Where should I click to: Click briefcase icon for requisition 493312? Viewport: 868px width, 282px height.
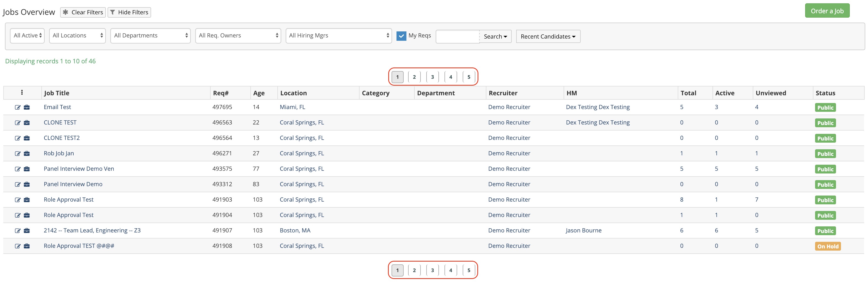[x=27, y=185]
